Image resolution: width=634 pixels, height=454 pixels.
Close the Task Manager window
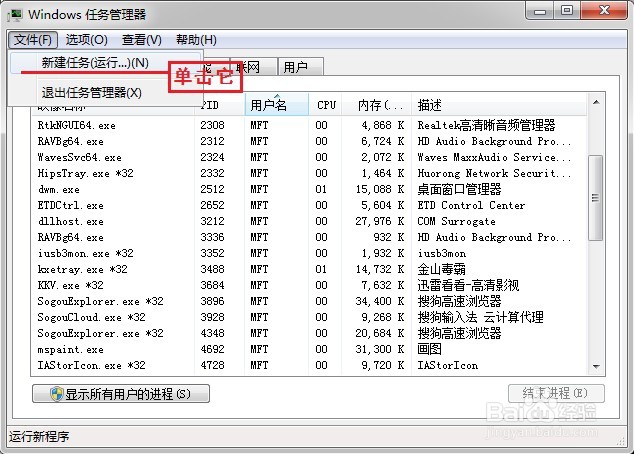pos(604,11)
